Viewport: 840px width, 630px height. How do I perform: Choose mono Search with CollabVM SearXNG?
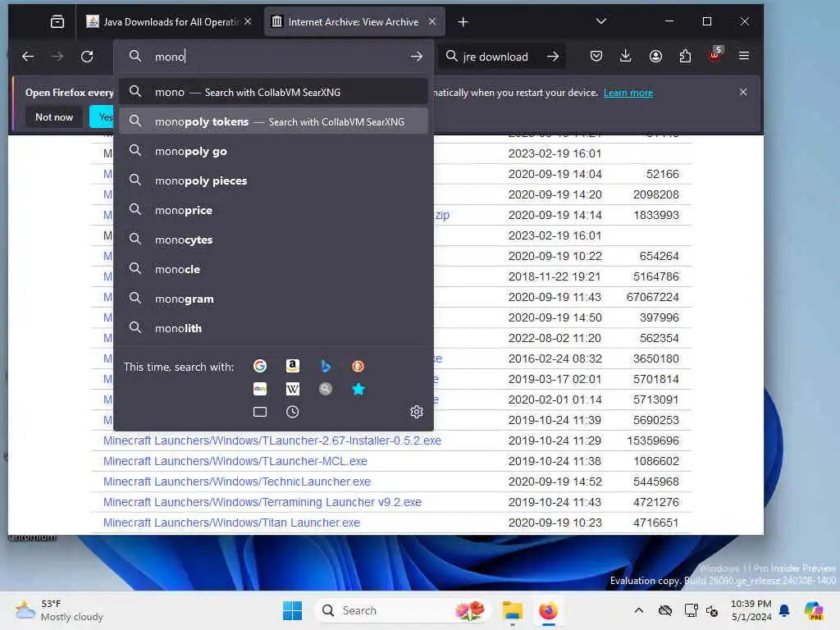(273, 92)
